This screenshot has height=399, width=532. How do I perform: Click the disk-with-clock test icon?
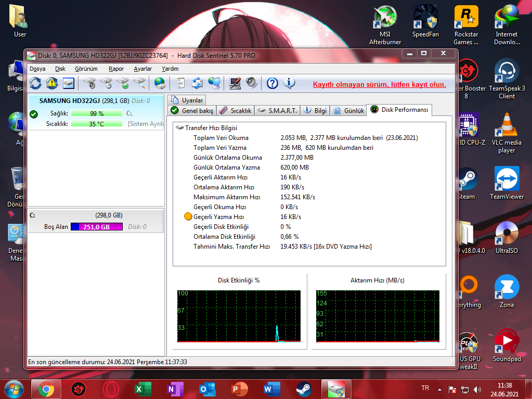(106, 83)
